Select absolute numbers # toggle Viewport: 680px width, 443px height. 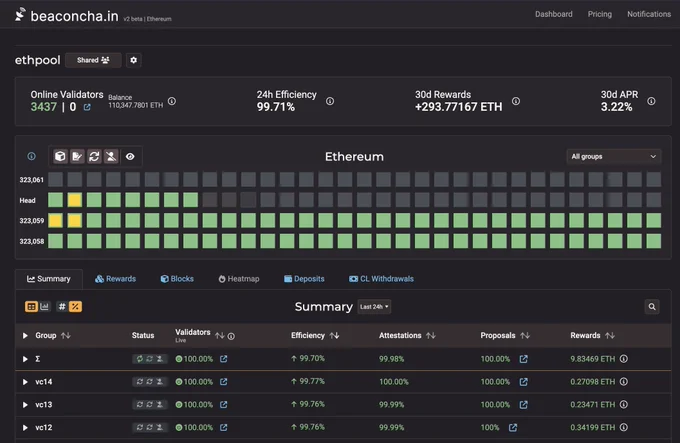point(62,306)
